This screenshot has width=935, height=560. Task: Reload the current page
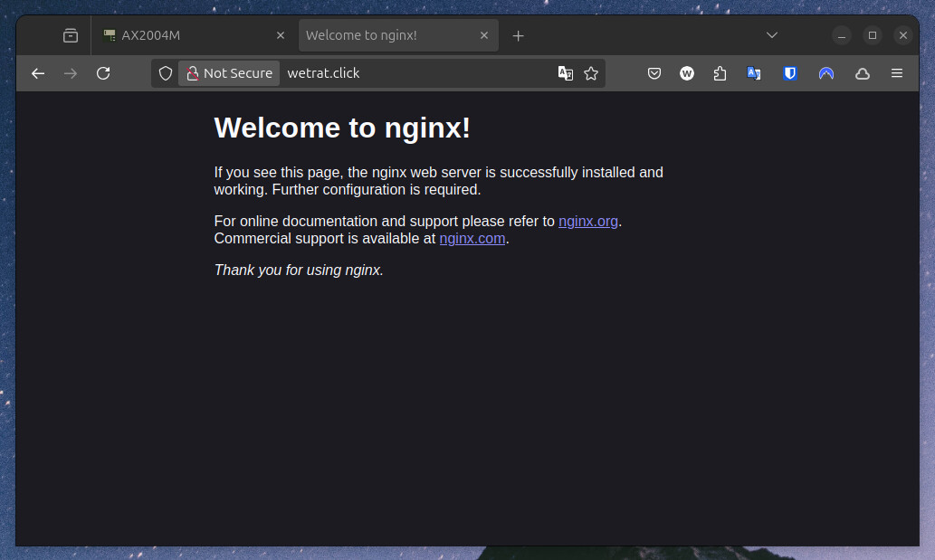click(x=103, y=73)
